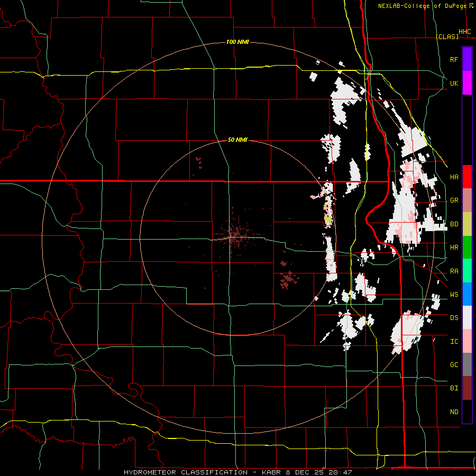The height and width of the screenshot is (476, 476).
Task: Click the 'UK' legend label
Action: pos(454,83)
